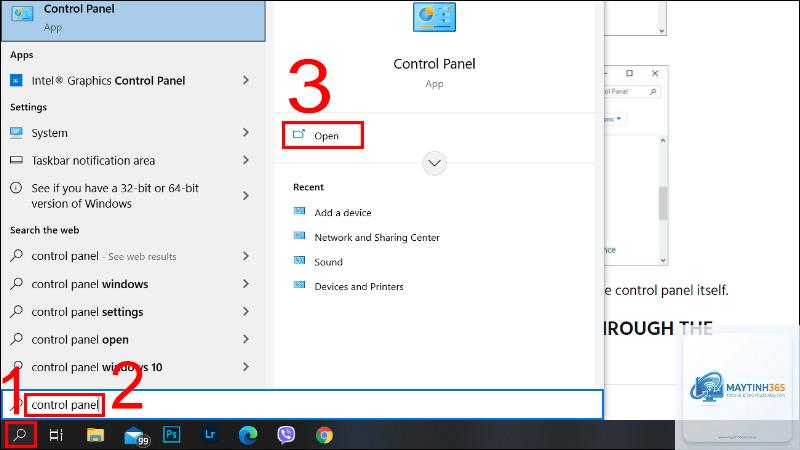The width and height of the screenshot is (800, 450).
Task: Open Task View on the taskbar
Action: coord(56,435)
